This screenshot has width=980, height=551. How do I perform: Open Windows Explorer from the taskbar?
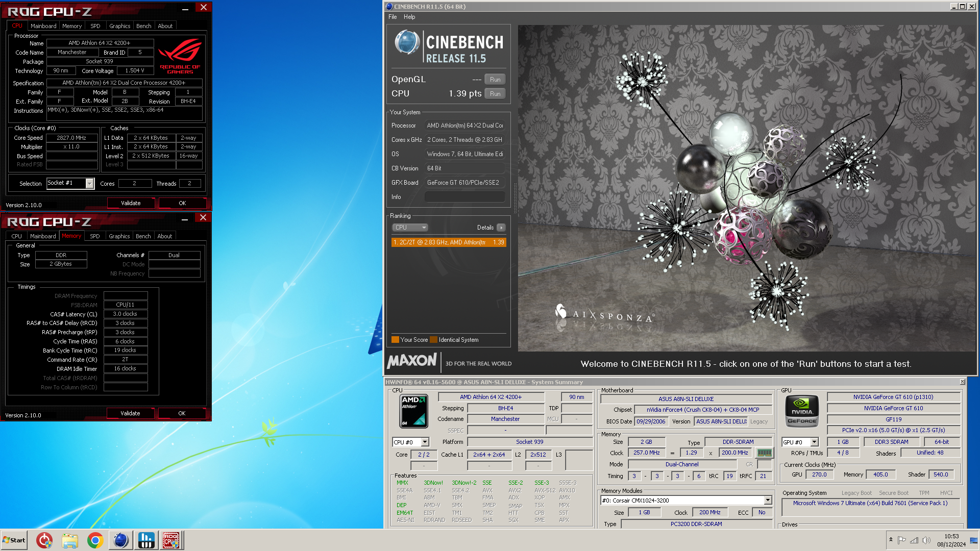pyautogui.click(x=70, y=540)
